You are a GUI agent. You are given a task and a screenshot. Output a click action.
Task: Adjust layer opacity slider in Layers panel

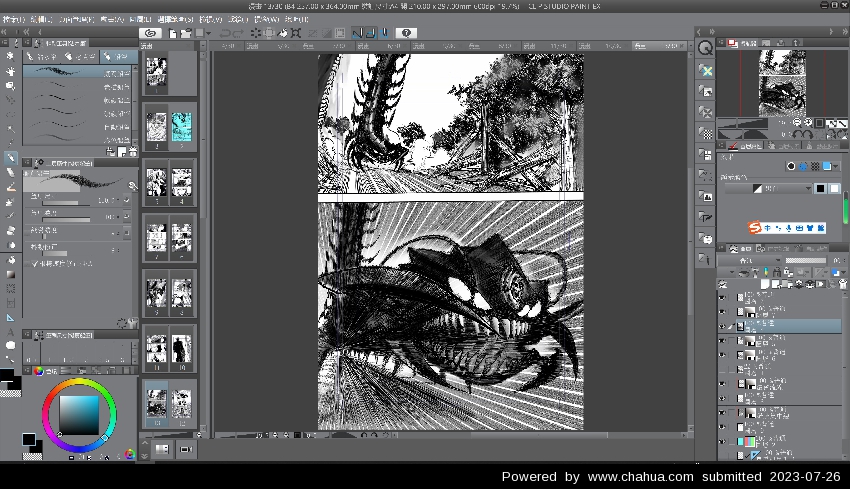pyautogui.click(x=806, y=260)
